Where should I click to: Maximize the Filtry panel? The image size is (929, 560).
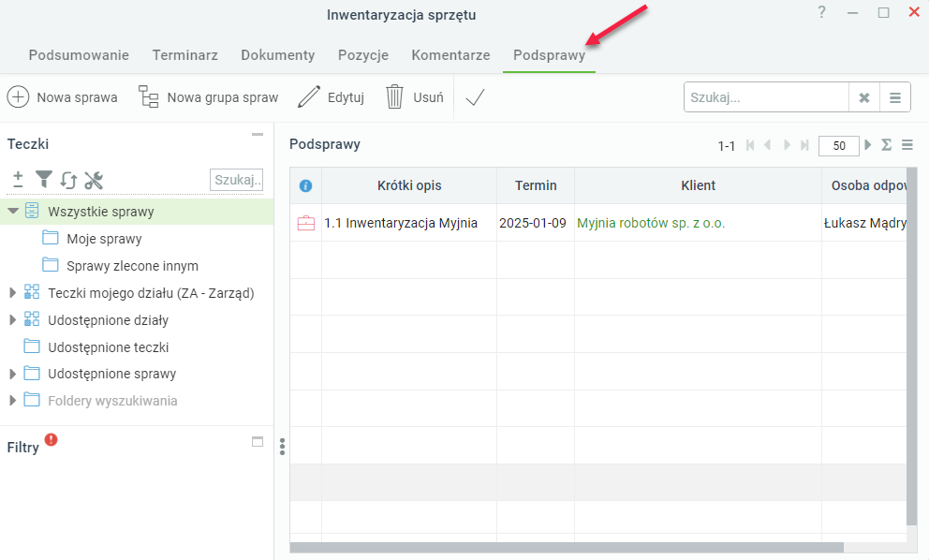tap(258, 441)
